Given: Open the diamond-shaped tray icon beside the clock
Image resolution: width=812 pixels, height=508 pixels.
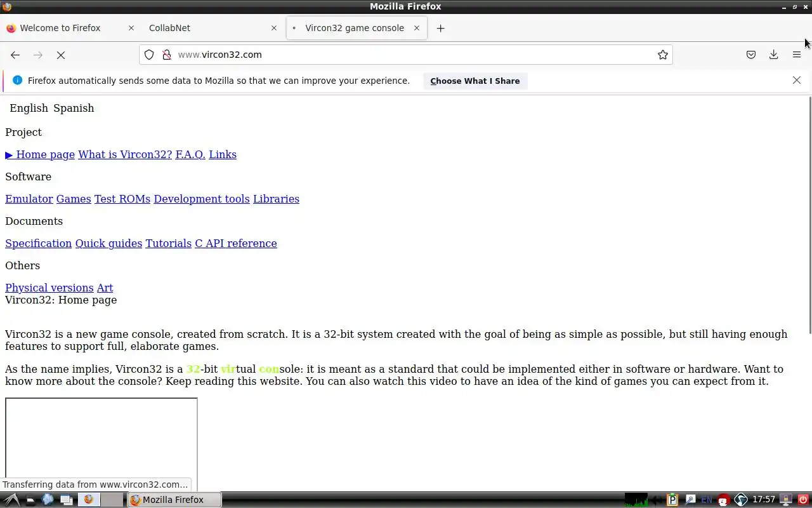Looking at the screenshot, I should coord(740,500).
